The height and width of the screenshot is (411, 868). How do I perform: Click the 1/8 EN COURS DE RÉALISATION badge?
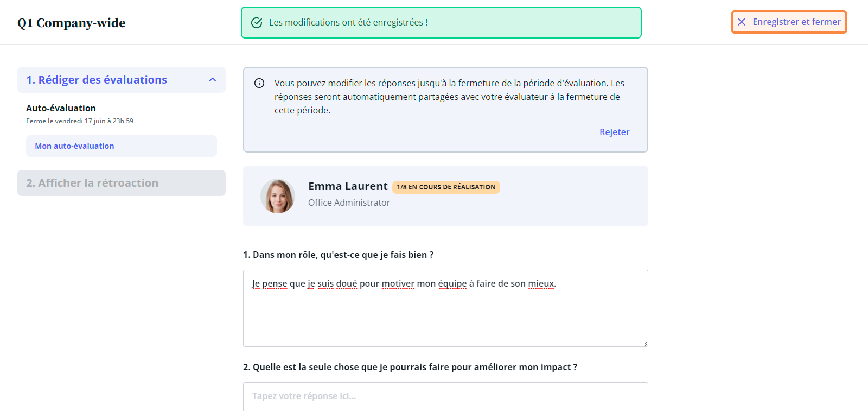[446, 187]
